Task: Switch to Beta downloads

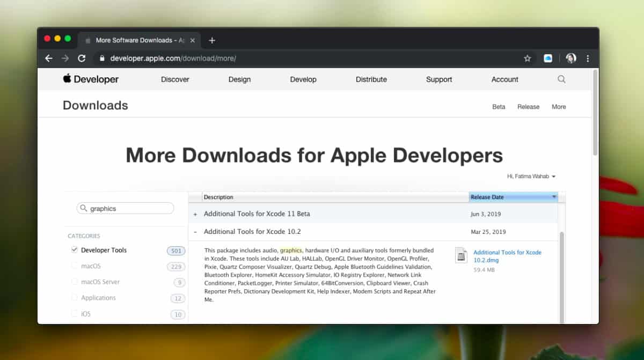Action: (x=499, y=107)
